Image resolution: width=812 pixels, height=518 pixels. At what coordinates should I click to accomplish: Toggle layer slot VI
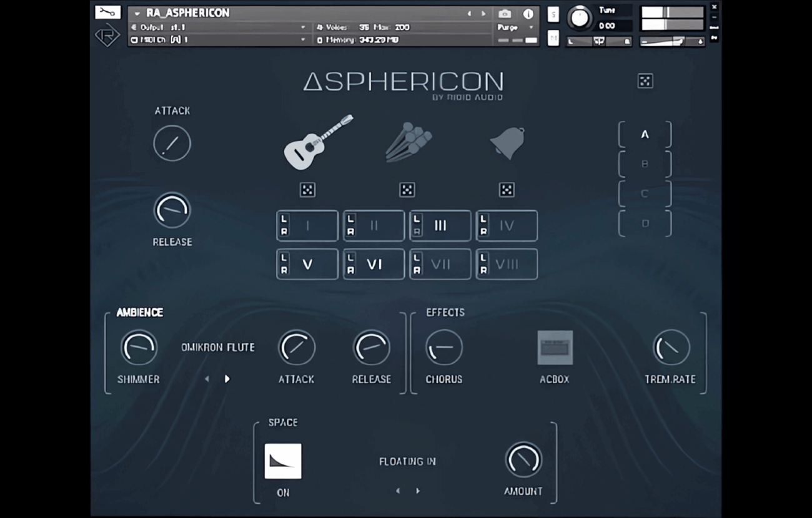point(374,264)
